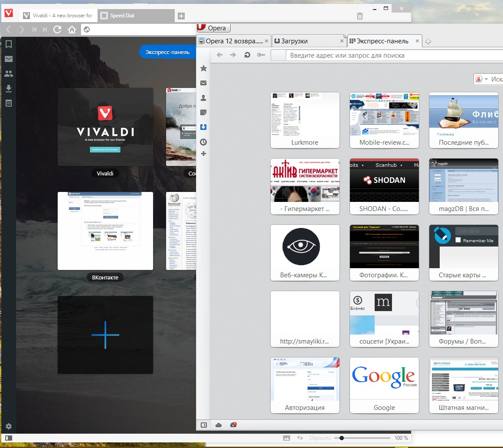
Task: Open Форумы speed dial tile
Action: click(464, 319)
